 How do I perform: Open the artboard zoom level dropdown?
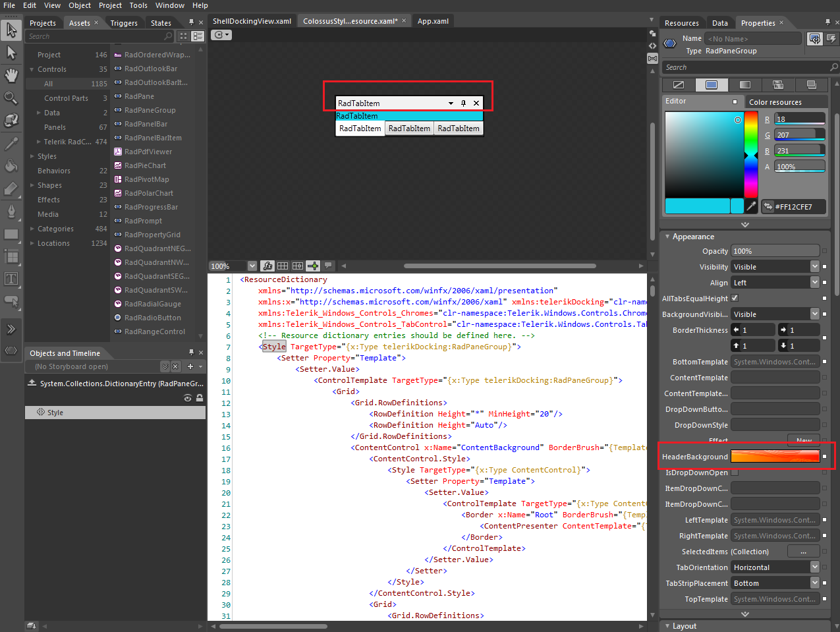tap(252, 266)
